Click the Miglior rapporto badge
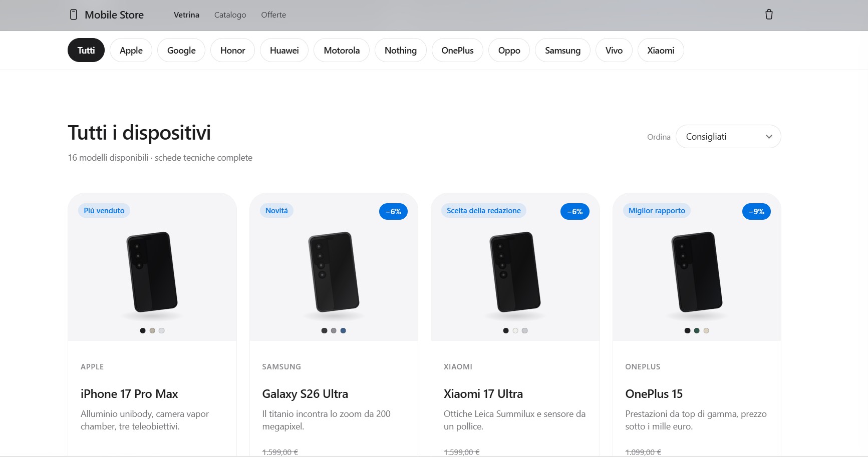This screenshot has width=868, height=457. pos(657,211)
